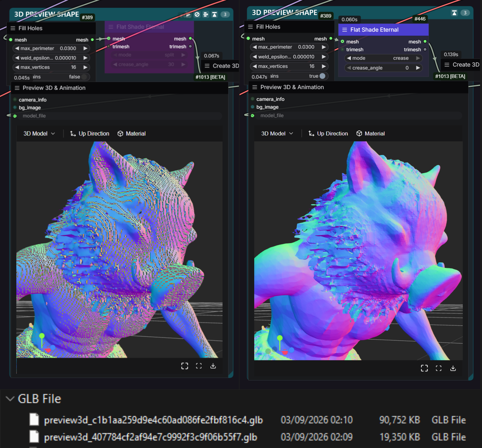Click the dashed-corner frame icon in right viewer
482x448 pixels.
point(439,368)
